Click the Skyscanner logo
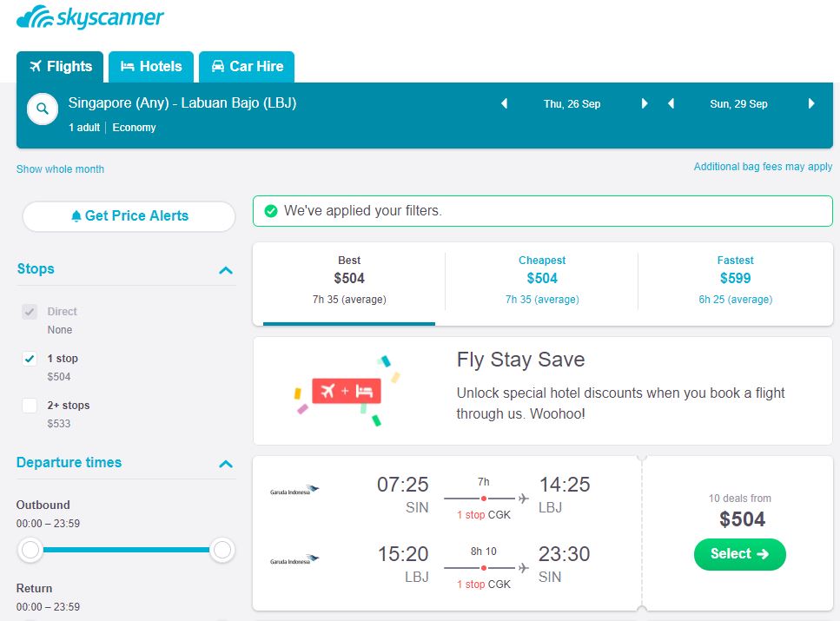 89,18
